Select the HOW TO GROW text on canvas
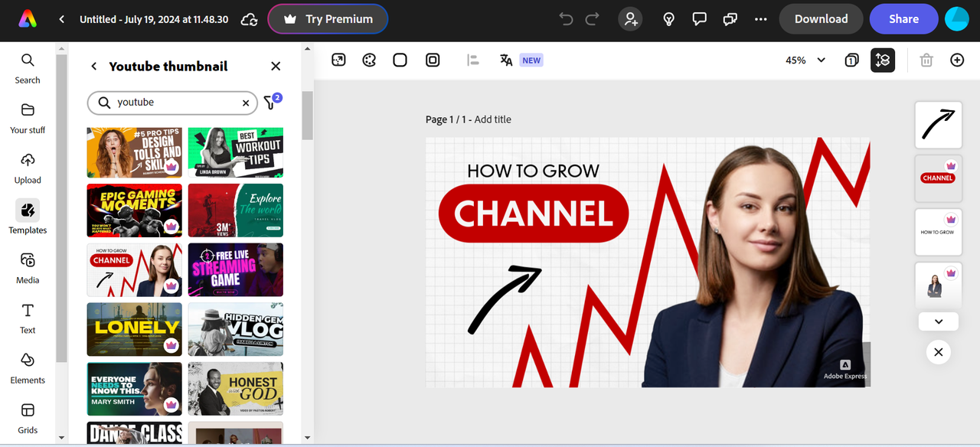 click(533, 171)
